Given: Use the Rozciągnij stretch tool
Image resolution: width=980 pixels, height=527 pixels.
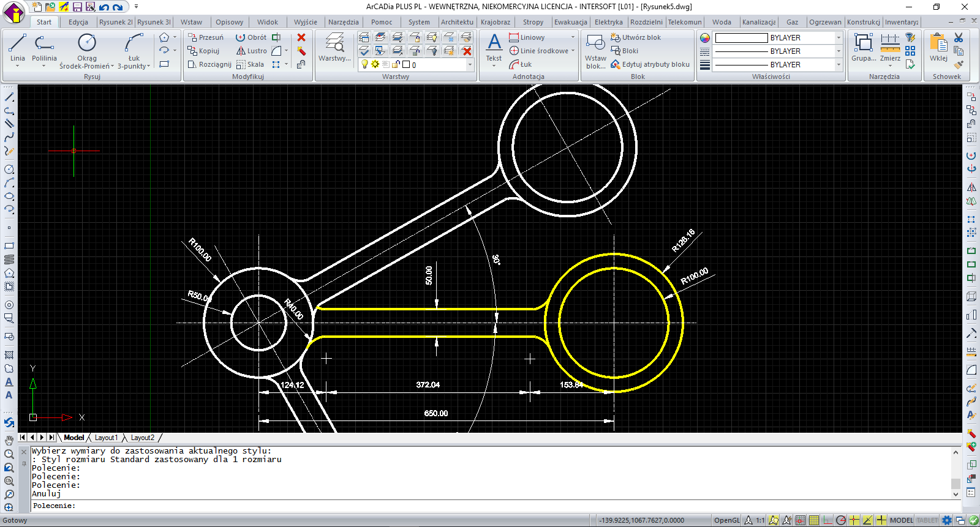Looking at the screenshot, I should tap(209, 64).
